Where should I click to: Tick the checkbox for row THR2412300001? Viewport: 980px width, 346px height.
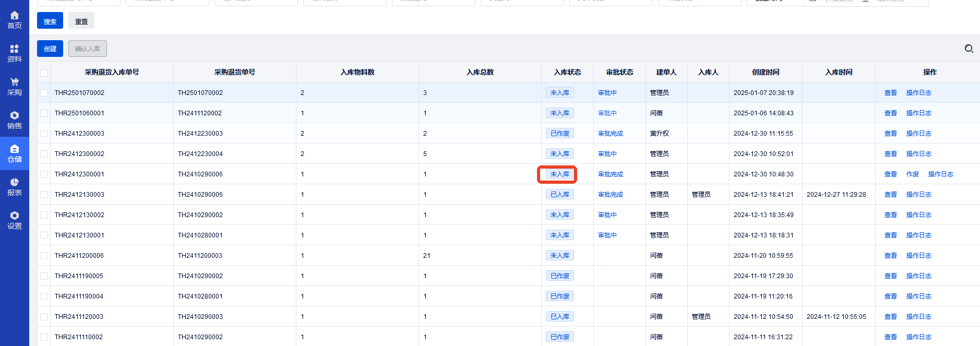pos(44,174)
